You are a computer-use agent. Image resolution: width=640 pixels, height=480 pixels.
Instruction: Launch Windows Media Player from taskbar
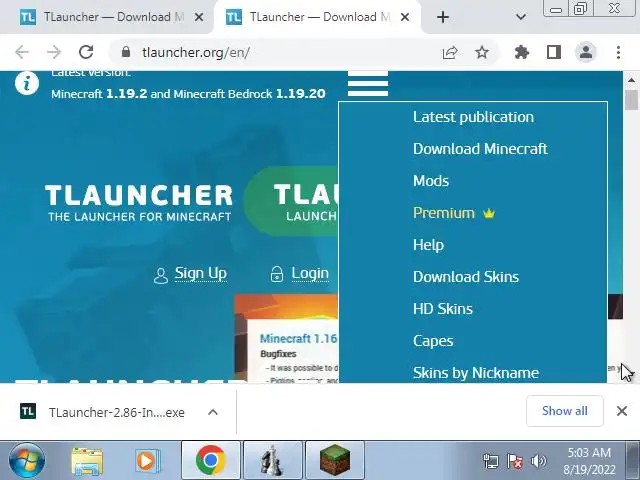[147, 461]
